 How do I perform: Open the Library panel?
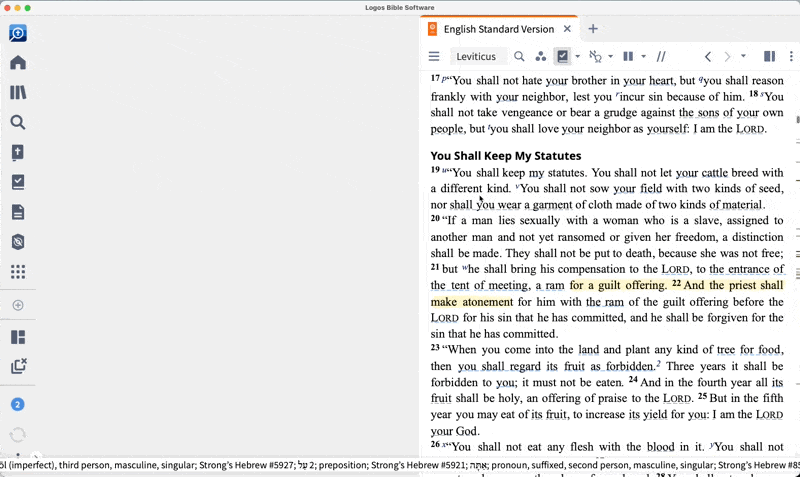(18, 92)
